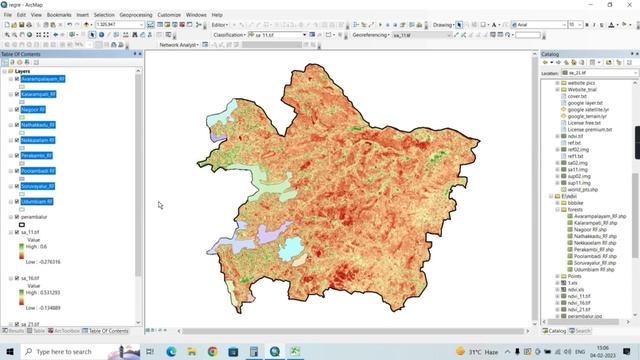Open the Bookmarks menu
This screenshot has height=360, width=640.
click(x=59, y=15)
